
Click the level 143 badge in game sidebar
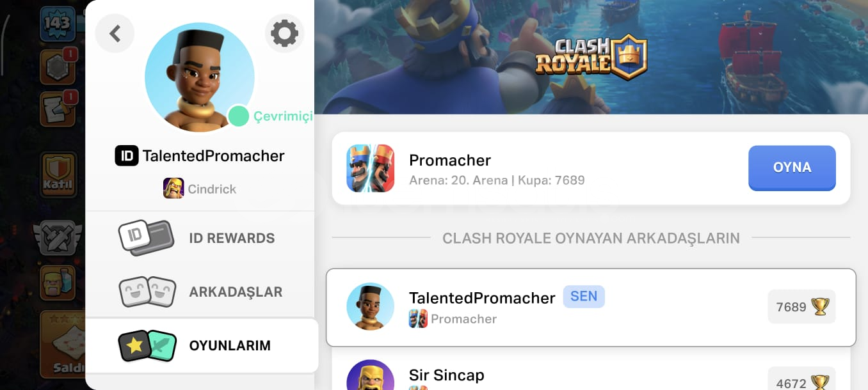(58, 24)
